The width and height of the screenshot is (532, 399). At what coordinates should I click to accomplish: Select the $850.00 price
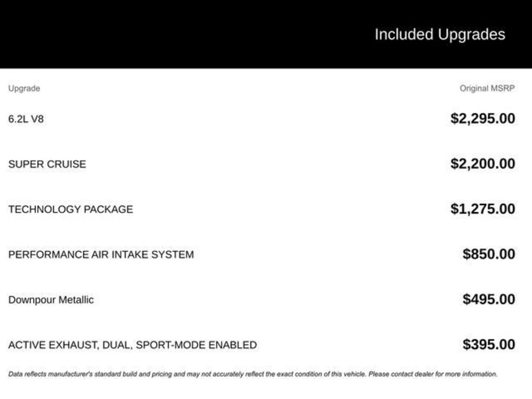click(489, 254)
